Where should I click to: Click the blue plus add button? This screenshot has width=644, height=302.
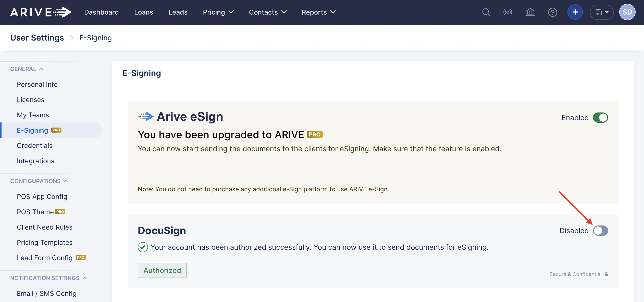pyautogui.click(x=575, y=12)
